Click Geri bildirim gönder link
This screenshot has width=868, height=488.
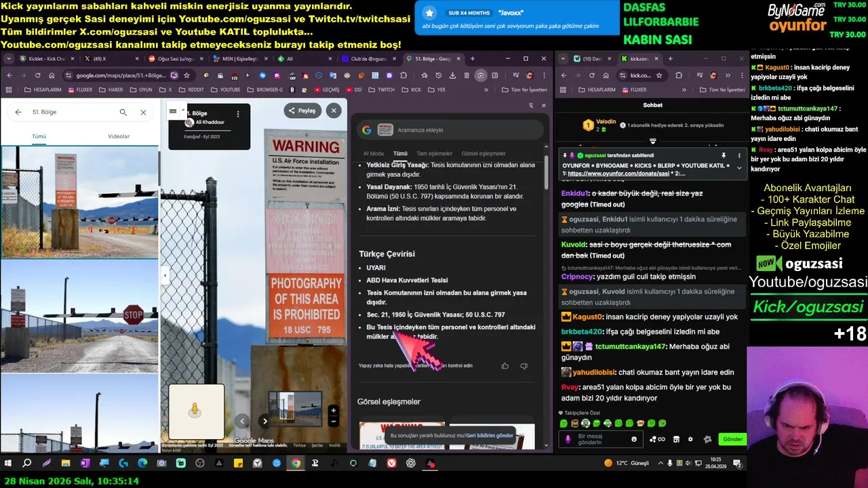490,436
